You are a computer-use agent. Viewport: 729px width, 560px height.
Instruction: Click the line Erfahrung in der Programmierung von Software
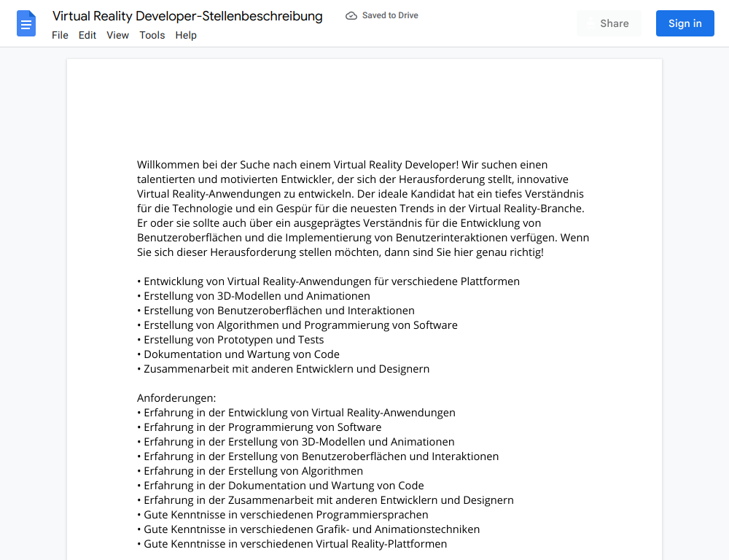click(259, 427)
